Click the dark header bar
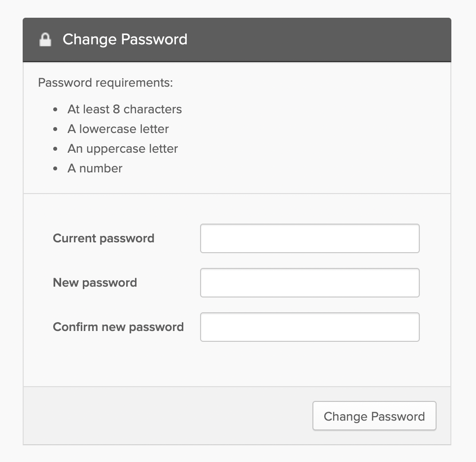The width and height of the screenshot is (476, 462). [237, 40]
